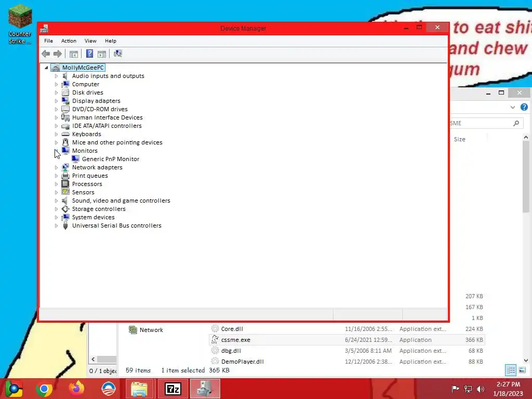Select the Monitors tree label
This screenshot has width=532, height=399.
pyautogui.click(x=85, y=151)
